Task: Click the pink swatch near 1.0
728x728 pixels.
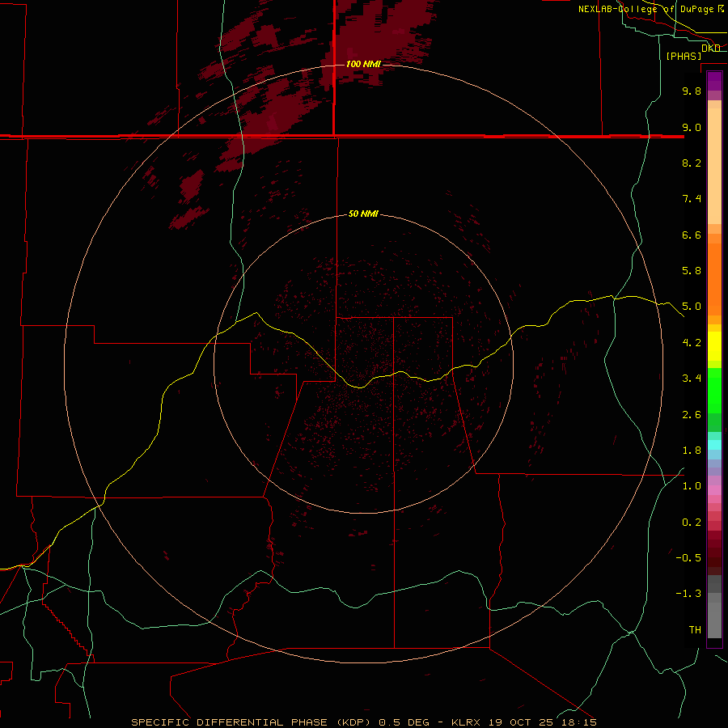Action: coord(714,490)
